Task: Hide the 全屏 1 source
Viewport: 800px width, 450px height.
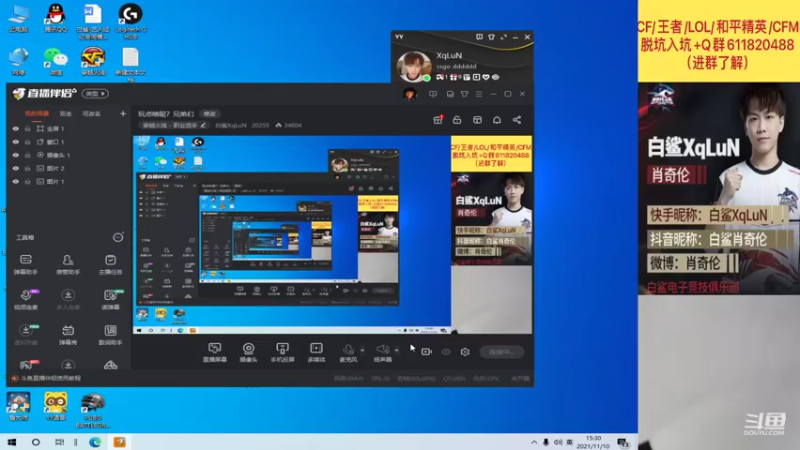Action: [16, 129]
